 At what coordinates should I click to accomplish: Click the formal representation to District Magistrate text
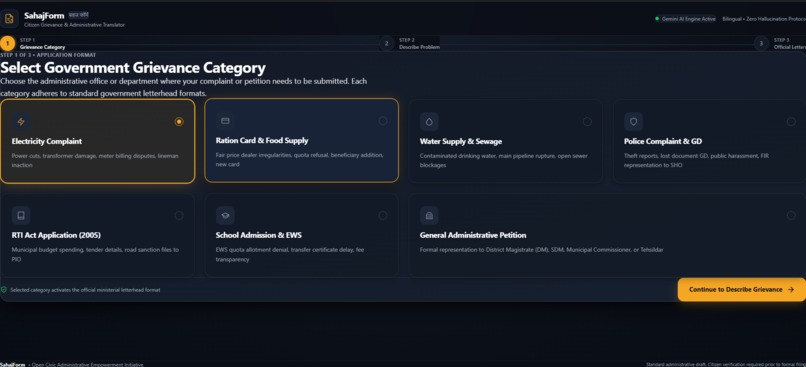coord(541,250)
